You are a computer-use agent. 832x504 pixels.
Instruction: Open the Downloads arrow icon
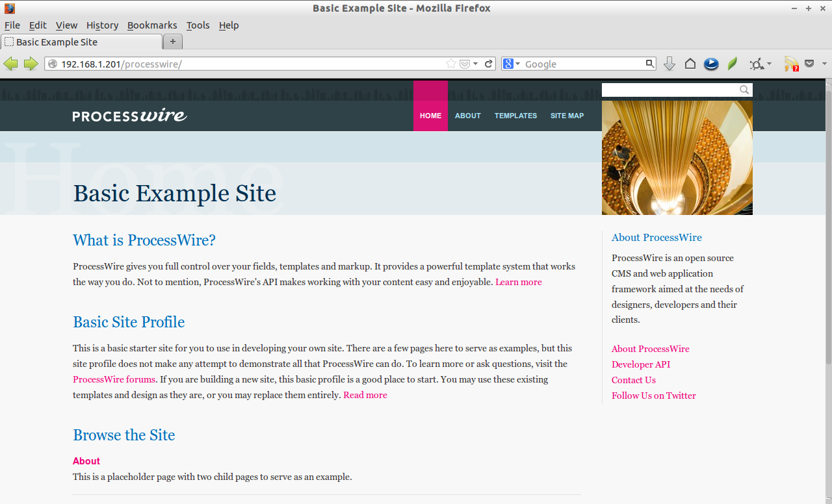(669, 64)
